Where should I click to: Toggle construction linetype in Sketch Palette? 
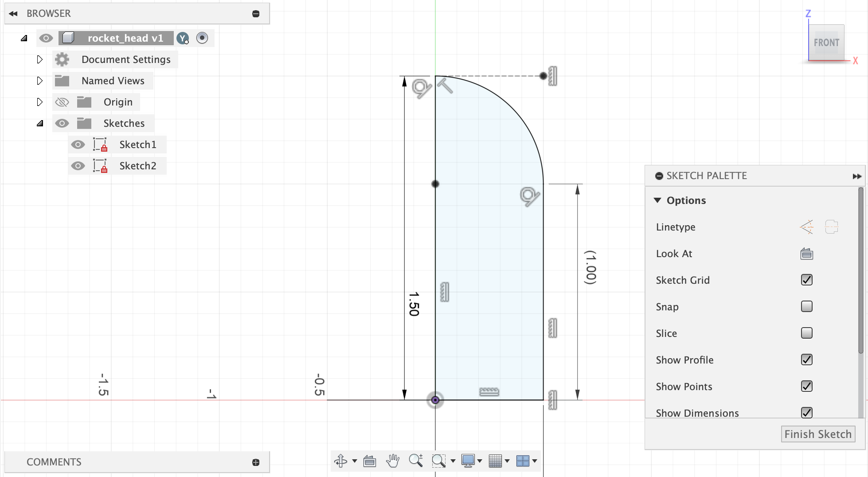807,227
